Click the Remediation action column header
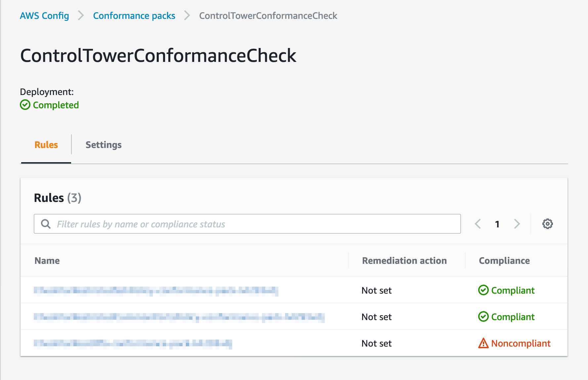This screenshot has width=588, height=380. point(404,261)
